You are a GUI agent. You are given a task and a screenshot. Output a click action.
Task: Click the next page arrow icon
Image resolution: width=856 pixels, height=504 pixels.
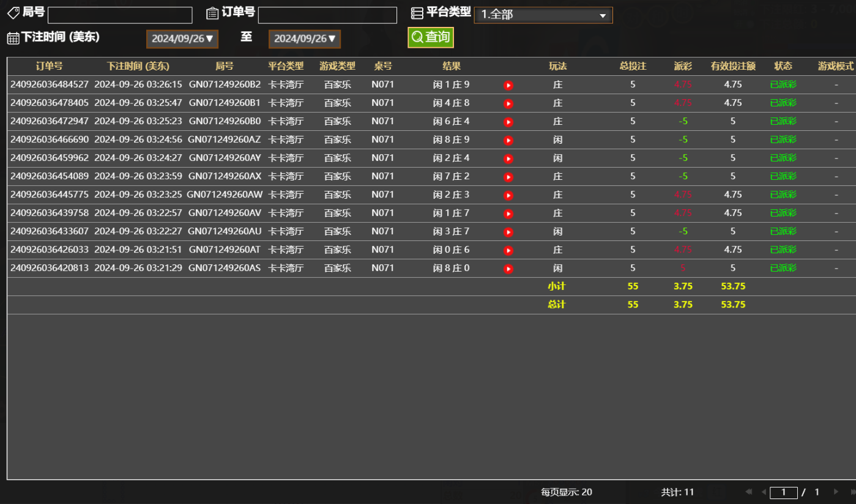point(836,492)
